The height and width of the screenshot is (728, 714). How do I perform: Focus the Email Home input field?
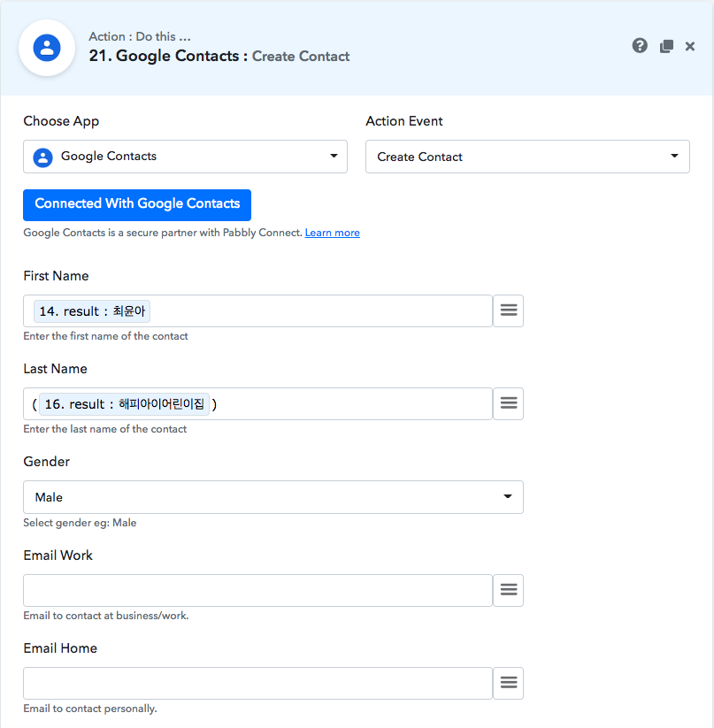pyautogui.click(x=257, y=683)
